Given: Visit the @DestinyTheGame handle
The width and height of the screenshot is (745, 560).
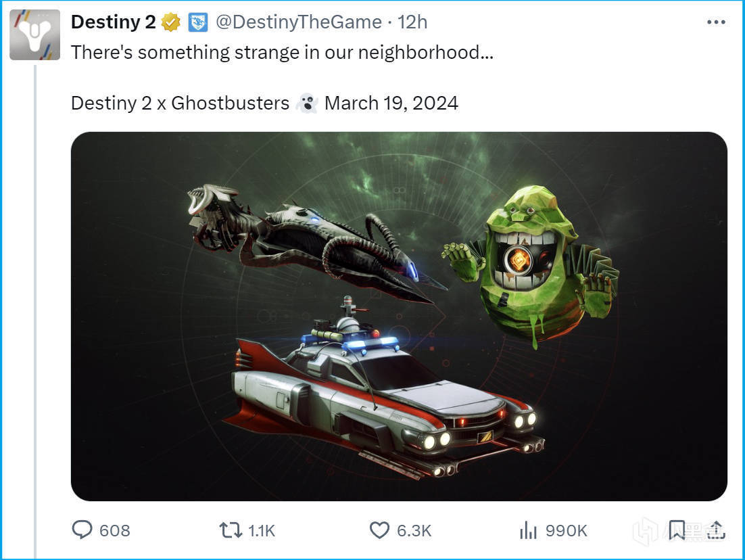Looking at the screenshot, I should [298, 22].
